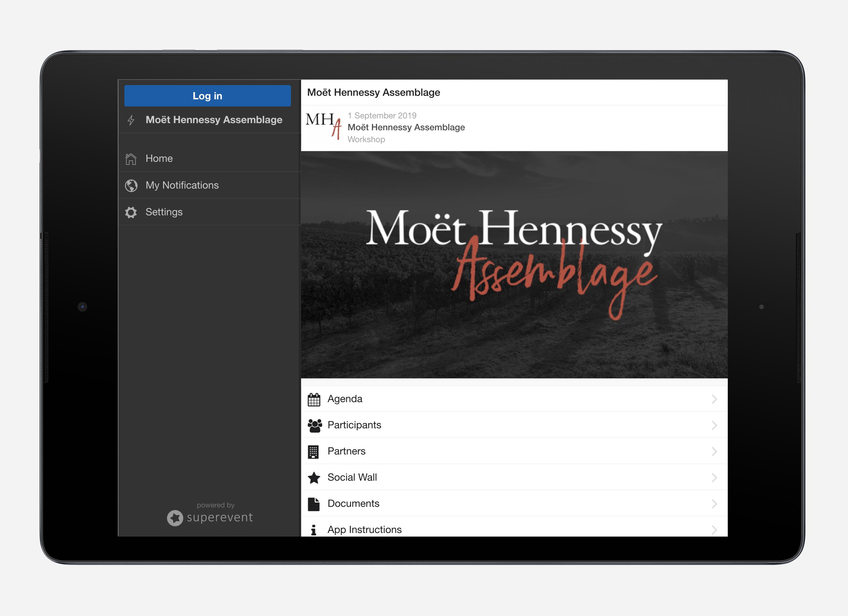Select the 1 September 2019 date text

pos(382,115)
